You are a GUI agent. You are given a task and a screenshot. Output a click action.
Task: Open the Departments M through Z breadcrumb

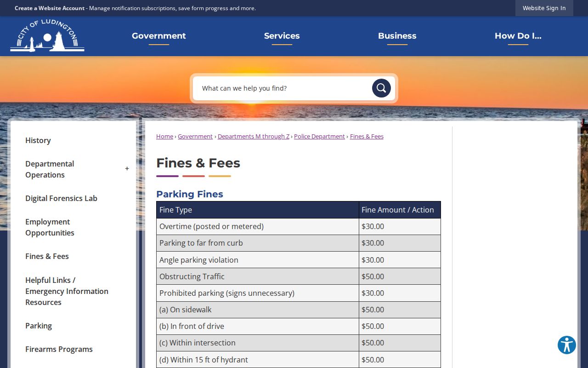pos(254,136)
